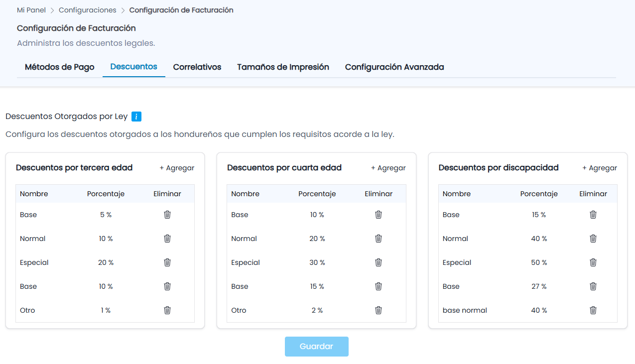Delete the Especial 30 % row in cuarta edad
Image resolution: width=635 pixels, height=364 pixels.
[379, 262]
